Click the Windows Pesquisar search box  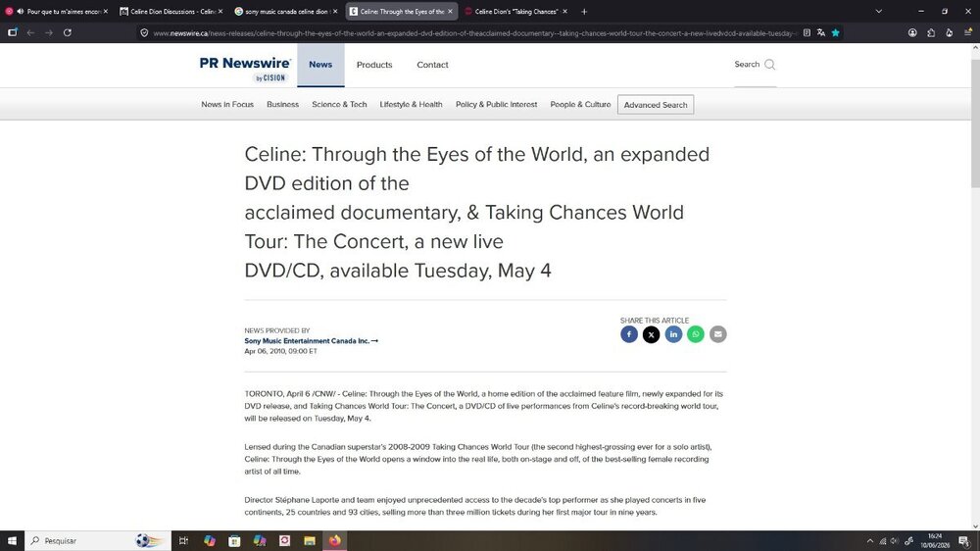[97, 540]
